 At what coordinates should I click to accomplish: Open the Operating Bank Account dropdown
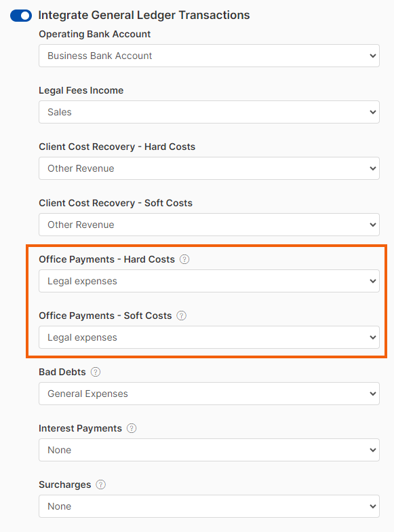(209, 56)
